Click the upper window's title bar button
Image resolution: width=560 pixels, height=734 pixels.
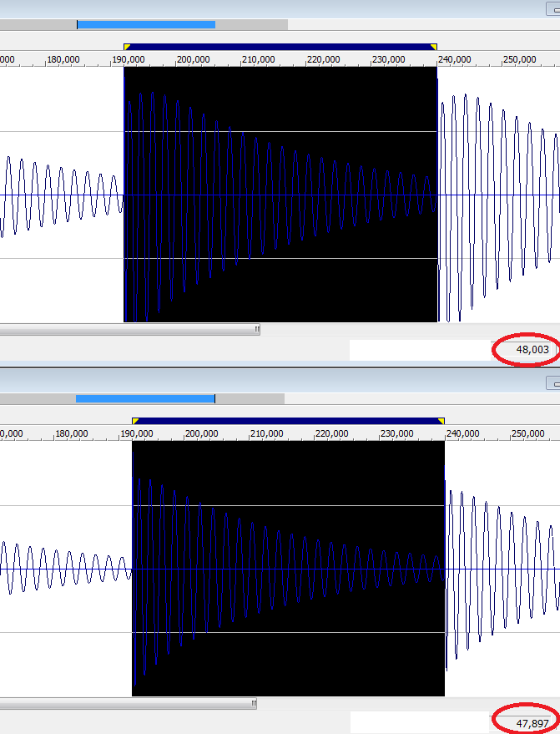click(x=553, y=9)
